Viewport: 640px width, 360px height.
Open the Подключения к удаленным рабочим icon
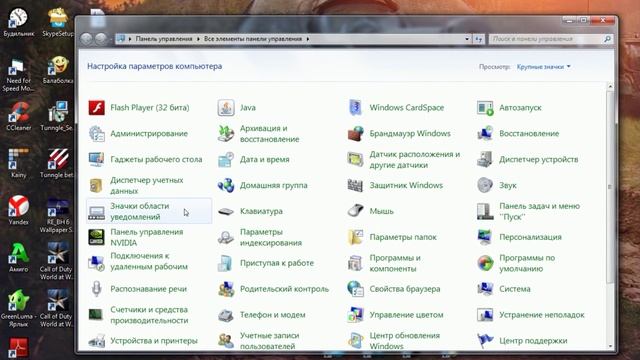point(97,263)
